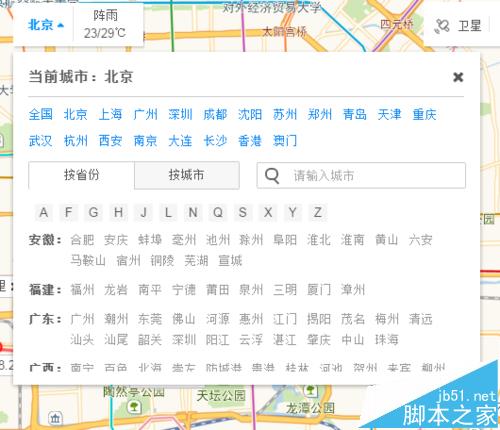Select 佛山 under 广东
The width and height of the screenshot is (500, 430).
[184, 319]
